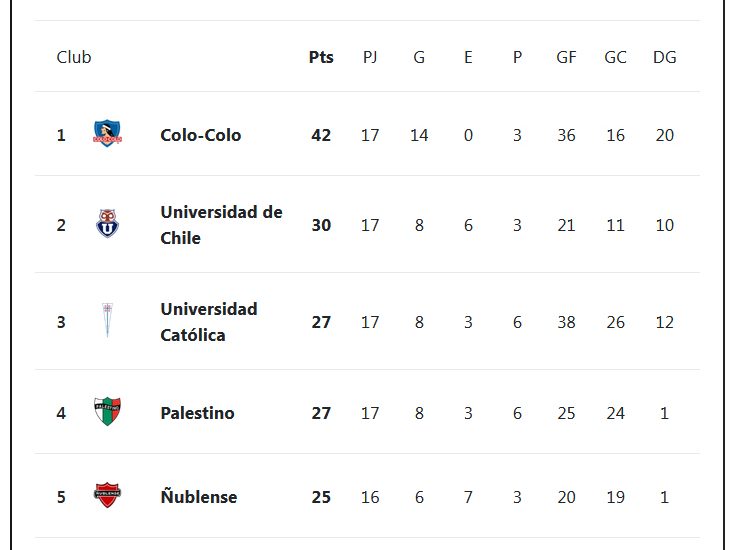
Task: Select the PJ column header
Action: point(370,57)
